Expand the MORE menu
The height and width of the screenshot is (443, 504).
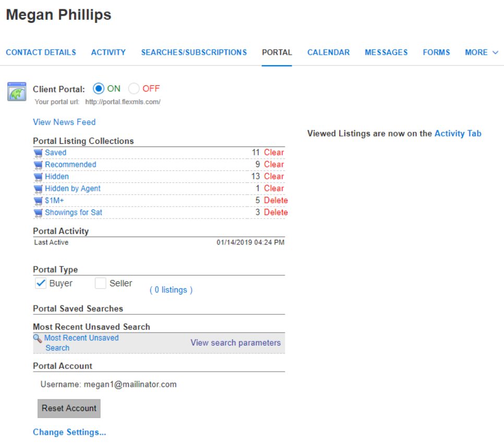[481, 52]
